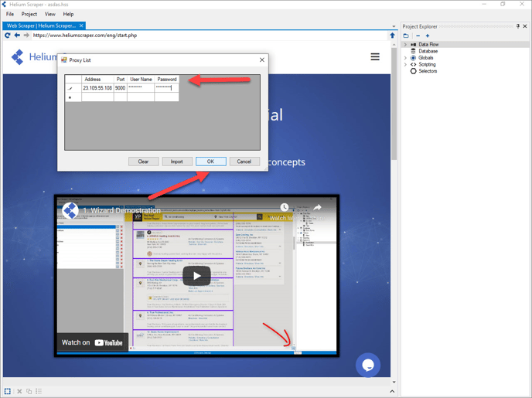Expand the Data Flow tree node
The width and height of the screenshot is (532, 398).
pyautogui.click(x=405, y=45)
